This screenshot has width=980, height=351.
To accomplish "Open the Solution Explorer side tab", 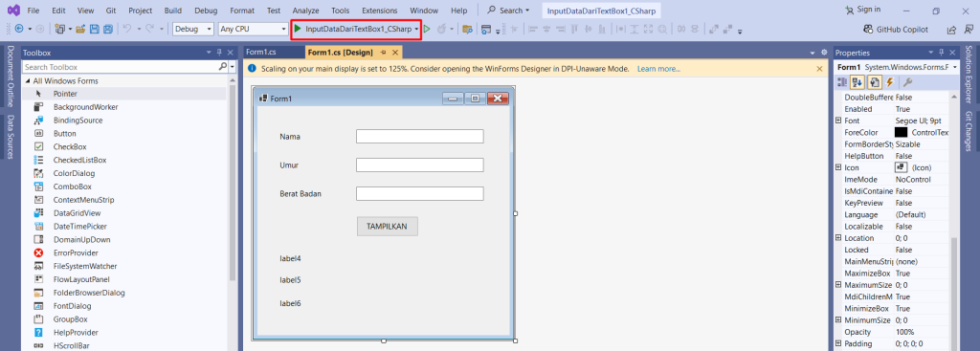I will click(x=969, y=75).
